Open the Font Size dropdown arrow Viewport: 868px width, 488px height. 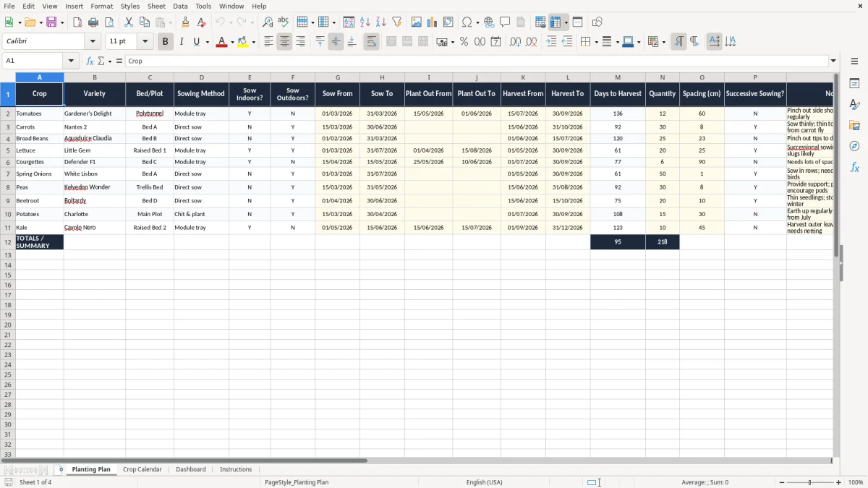145,42
